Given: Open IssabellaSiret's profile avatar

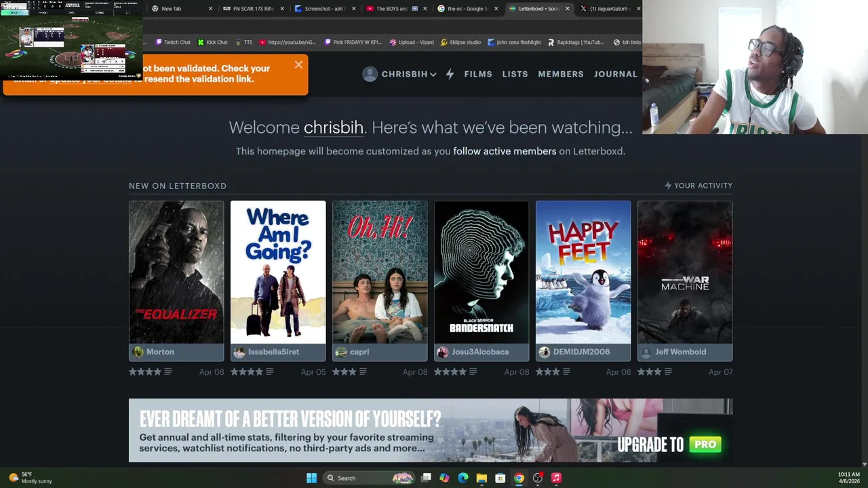Looking at the screenshot, I should (239, 352).
